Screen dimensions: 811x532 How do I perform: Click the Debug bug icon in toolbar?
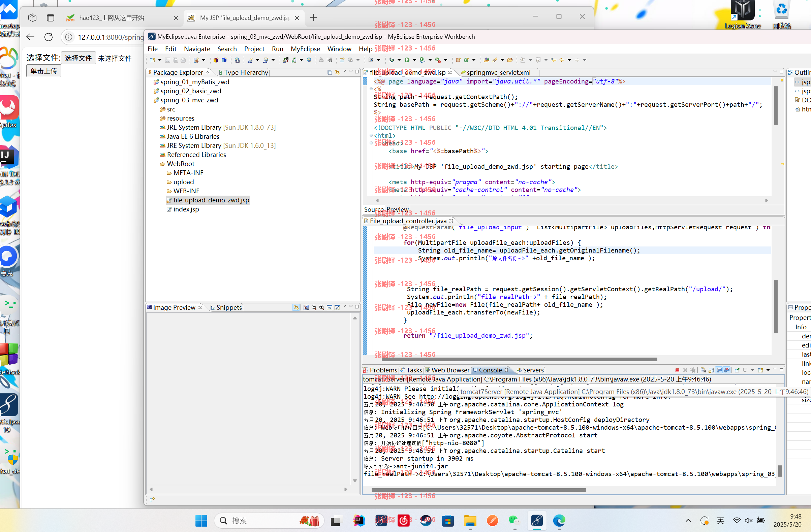(x=391, y=60)
